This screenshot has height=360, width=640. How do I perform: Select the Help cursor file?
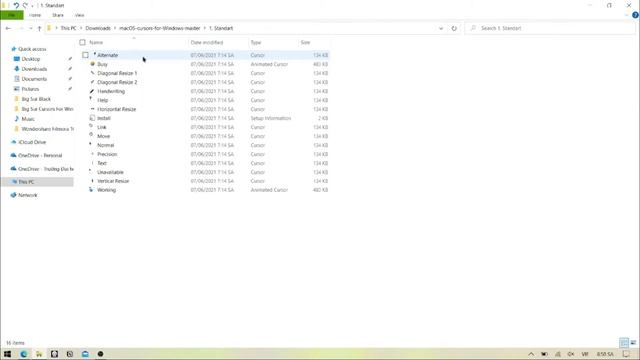[102, 100]
